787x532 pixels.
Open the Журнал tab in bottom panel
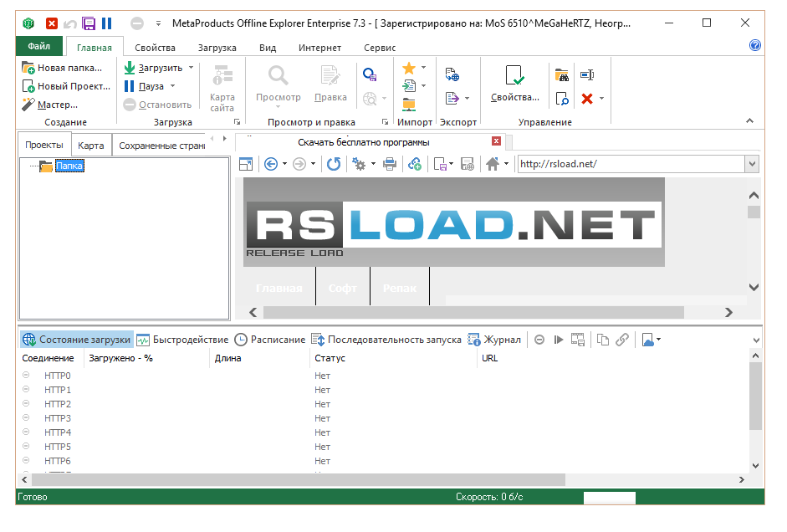click(x=494, y=340)
